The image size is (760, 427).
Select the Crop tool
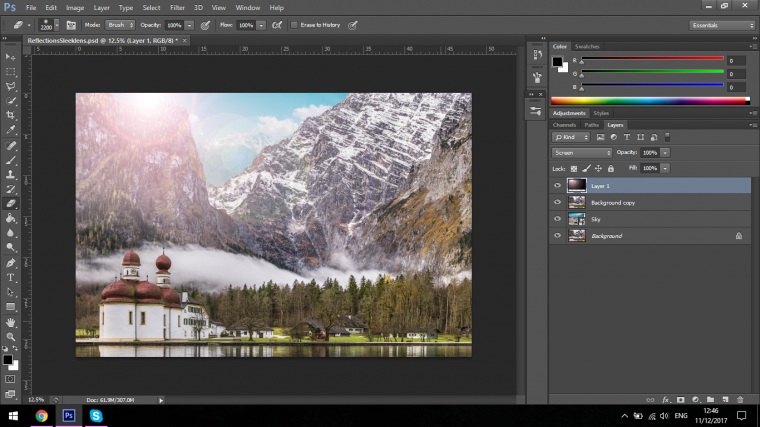pyautogui.click(x=10, y=115)
